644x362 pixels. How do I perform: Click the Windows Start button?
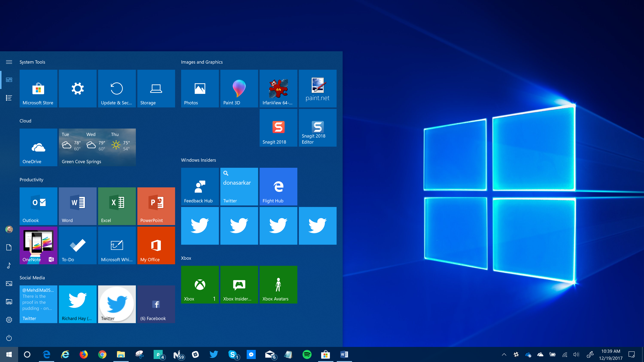[9, 354]
